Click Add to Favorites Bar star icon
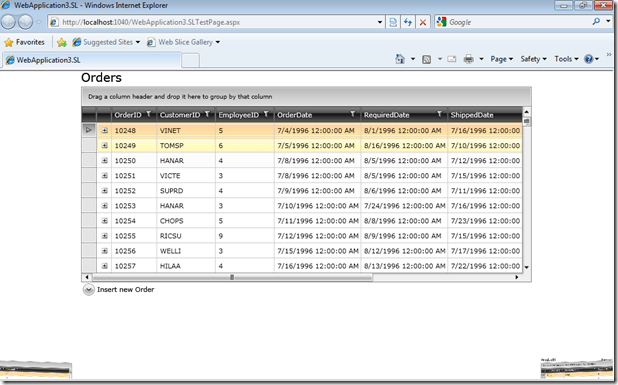The width and height of the screenshot is (618, 385). (62, 42)
